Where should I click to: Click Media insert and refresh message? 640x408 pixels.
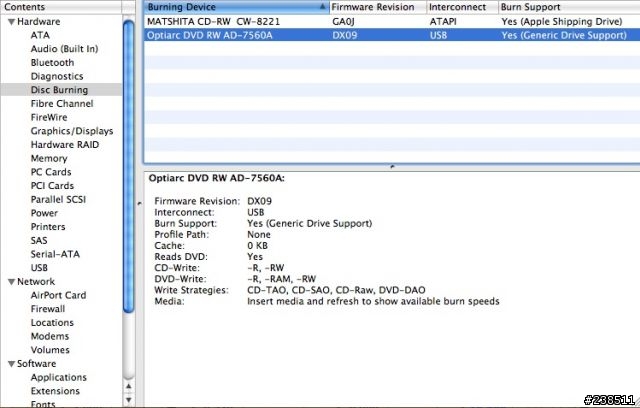[373, 301]
